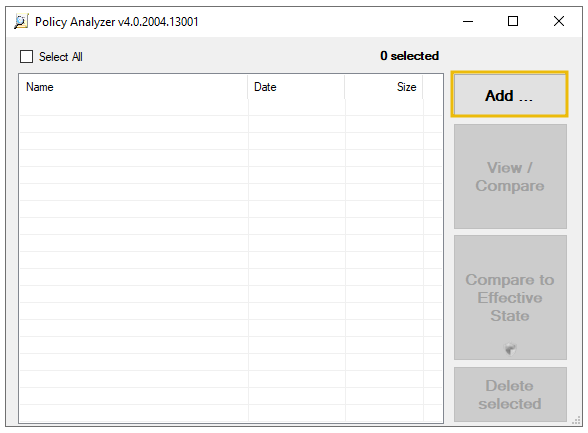588x433 pixels.
Task: Click the empty policy list area
Action: click(x=231, y=261)
